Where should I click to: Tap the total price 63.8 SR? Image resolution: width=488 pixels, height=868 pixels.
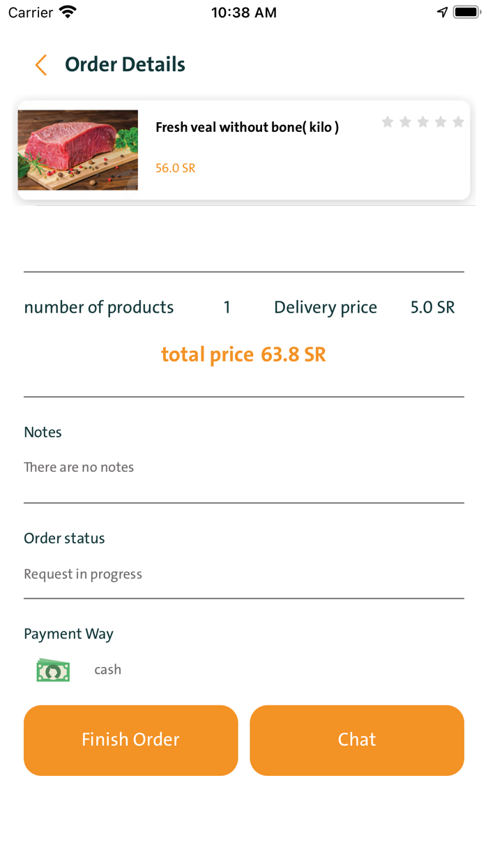pyautogui.click(x=243, y=354)
